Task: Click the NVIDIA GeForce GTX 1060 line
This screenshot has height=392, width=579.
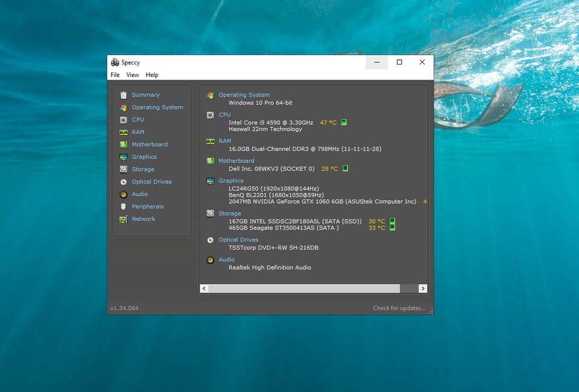Action: [x=322, y=201]
